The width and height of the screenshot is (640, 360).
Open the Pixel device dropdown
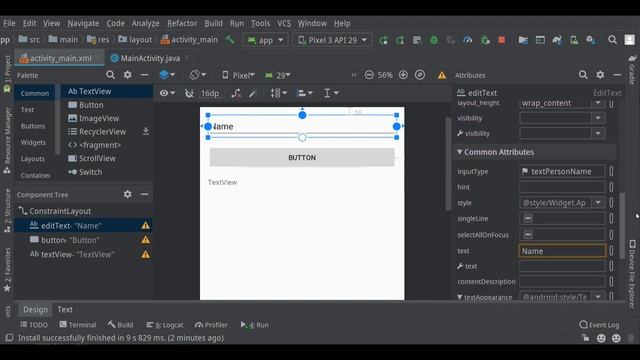pyautogui.click(x=238, y=75)
